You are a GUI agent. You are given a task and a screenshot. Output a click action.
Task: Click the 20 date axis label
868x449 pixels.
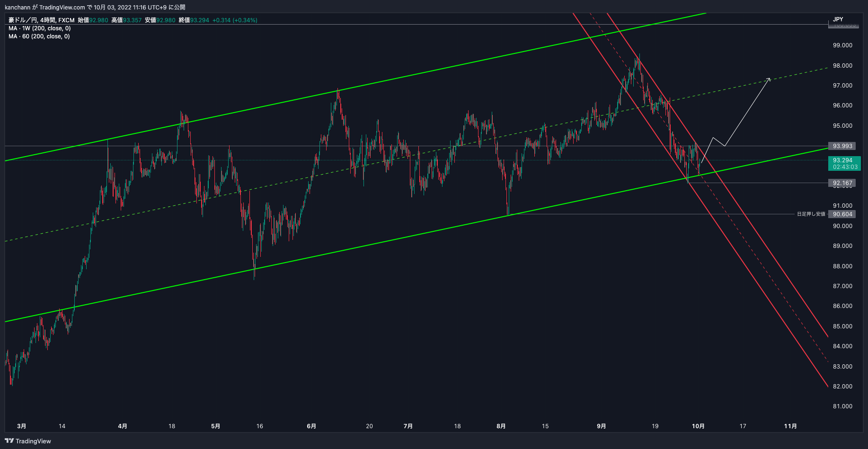(x=370, y=426)
